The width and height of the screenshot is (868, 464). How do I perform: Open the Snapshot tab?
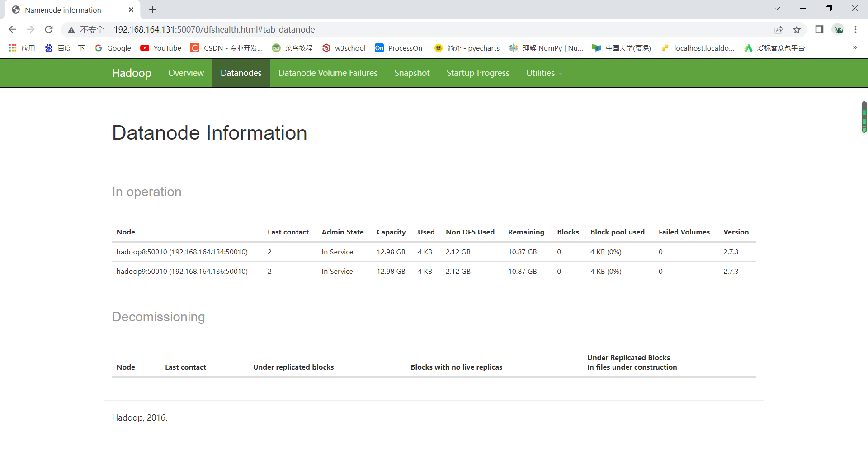pos(412,73)
